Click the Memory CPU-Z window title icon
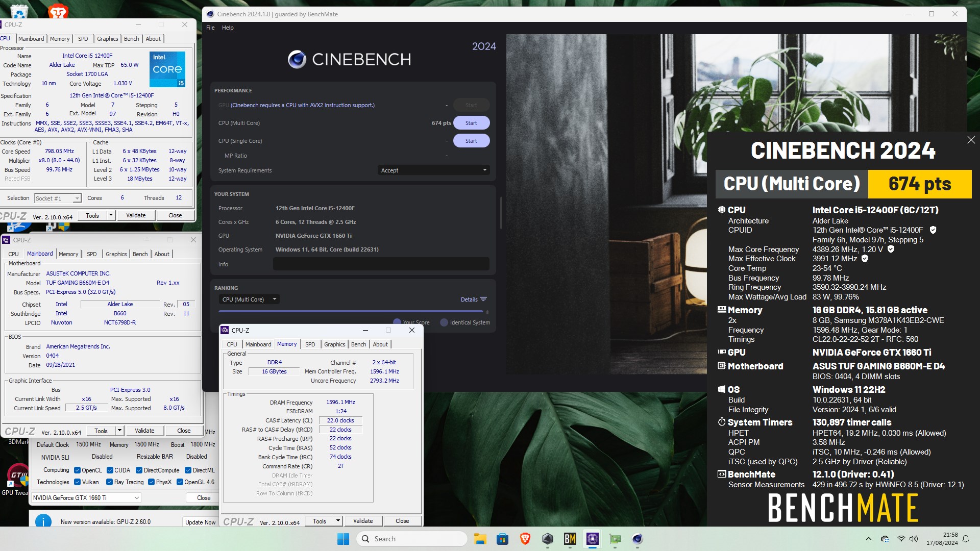Image resolution: width=980 pixels, height=551 pixels. point(225,330)
